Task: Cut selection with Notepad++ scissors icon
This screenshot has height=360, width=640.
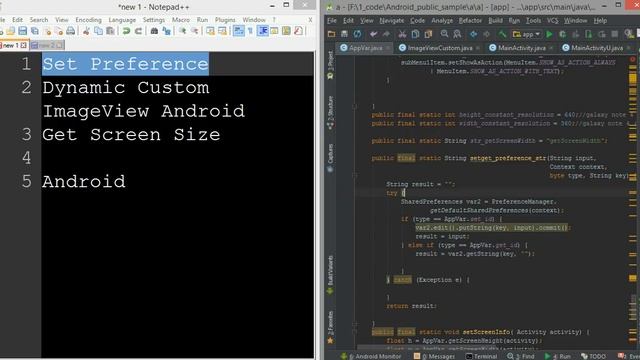Action: tap(86, 31)
